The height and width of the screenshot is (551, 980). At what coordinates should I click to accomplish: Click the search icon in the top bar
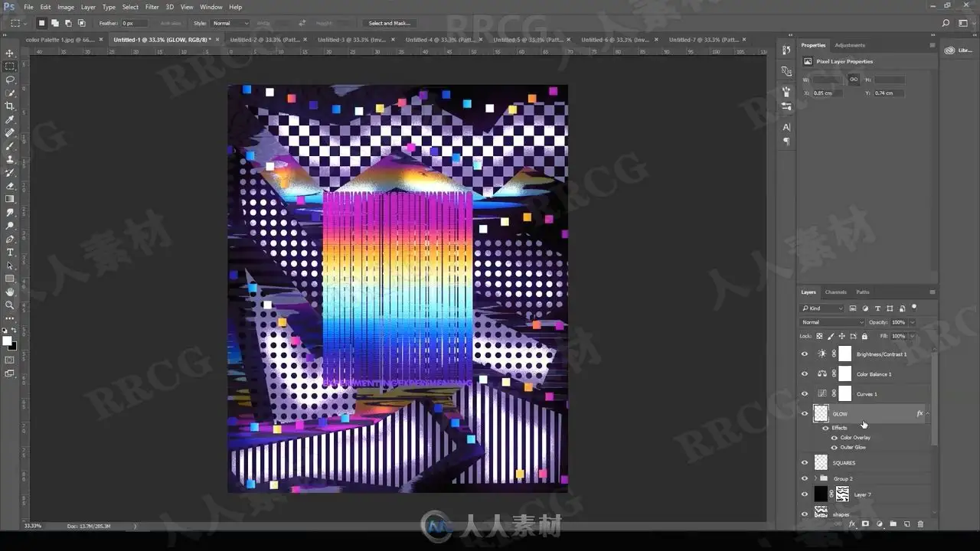point(946,23)
